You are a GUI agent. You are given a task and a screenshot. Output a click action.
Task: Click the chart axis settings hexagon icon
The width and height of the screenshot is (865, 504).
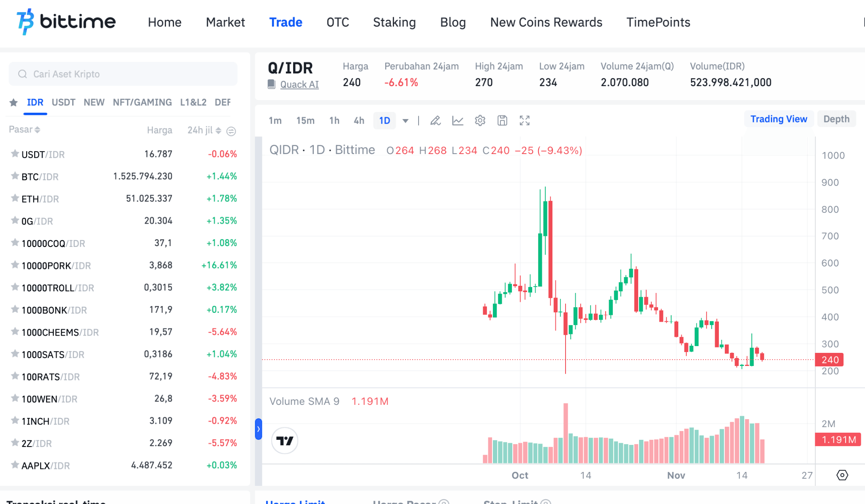coord(842,475)
